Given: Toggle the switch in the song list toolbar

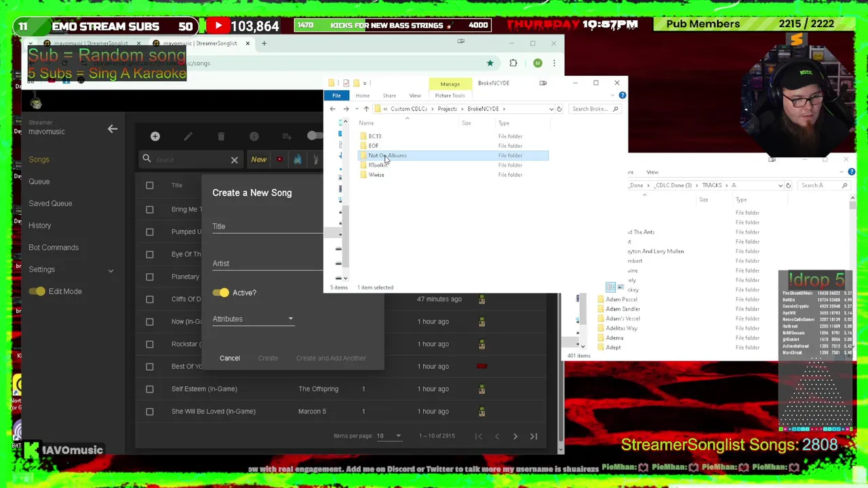Looking at the screenshot, I should [x=314, y=136].
